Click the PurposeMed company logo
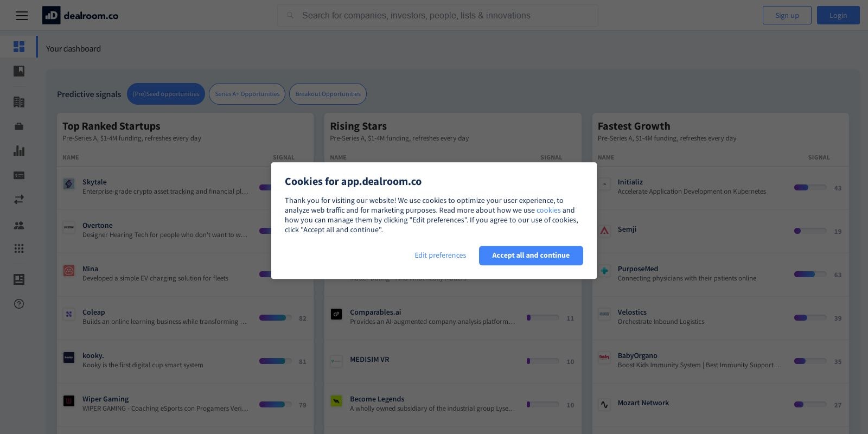 click(x=604, y=271)
